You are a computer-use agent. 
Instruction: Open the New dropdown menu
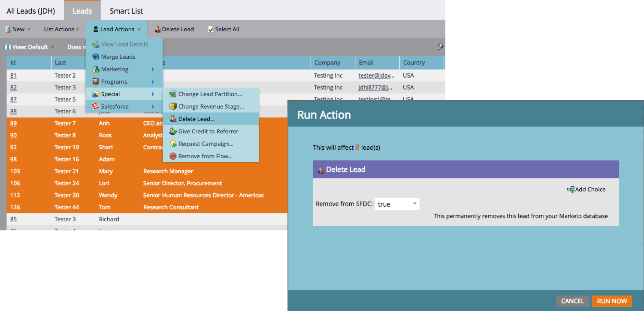tap(18, 30)
